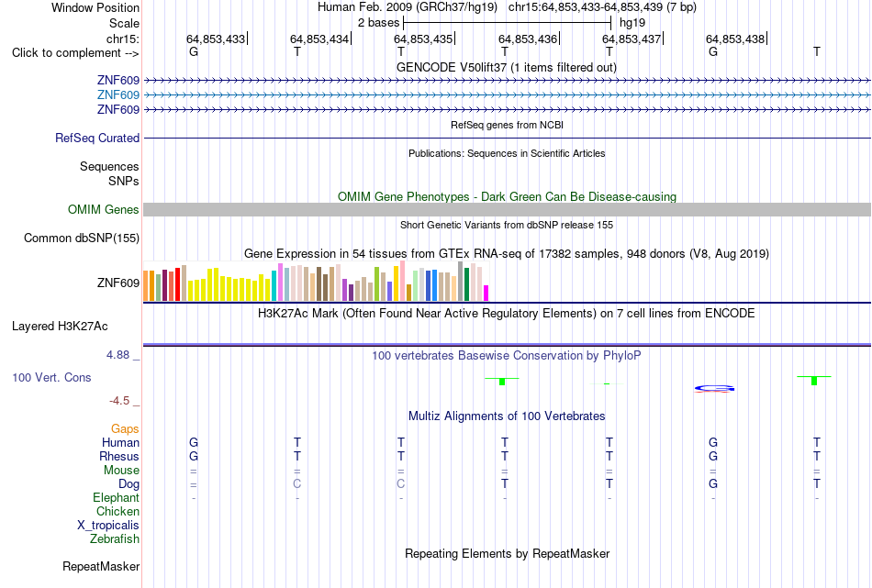Screen dimensions: 872x588
Task: Click the magenta last GTEx expression bar
Action: [486, 293]
